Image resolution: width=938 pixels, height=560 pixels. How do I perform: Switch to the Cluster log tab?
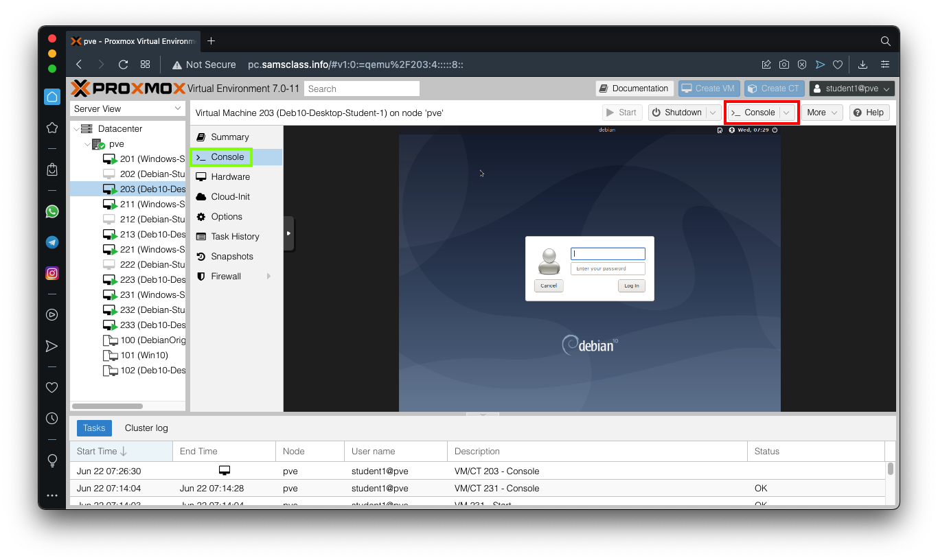146,428
